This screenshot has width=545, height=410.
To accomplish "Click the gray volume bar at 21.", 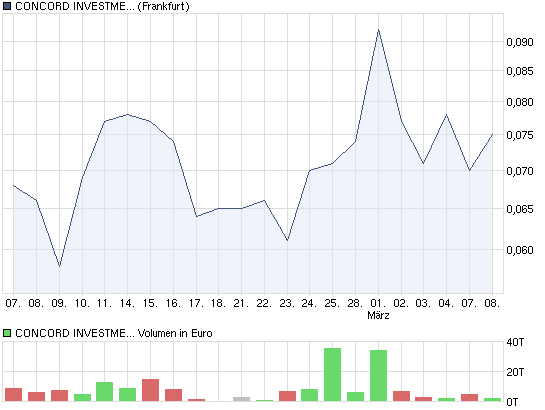I will click(242, 399).
